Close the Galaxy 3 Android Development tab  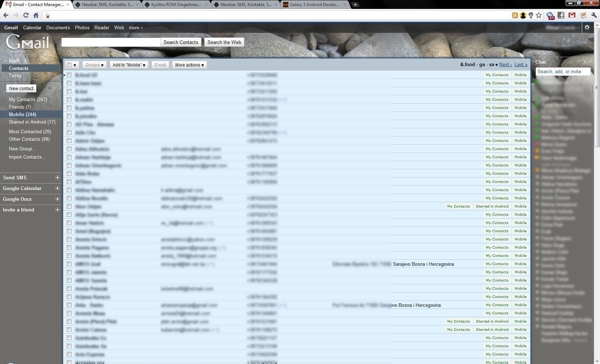(x=345, y=5)
